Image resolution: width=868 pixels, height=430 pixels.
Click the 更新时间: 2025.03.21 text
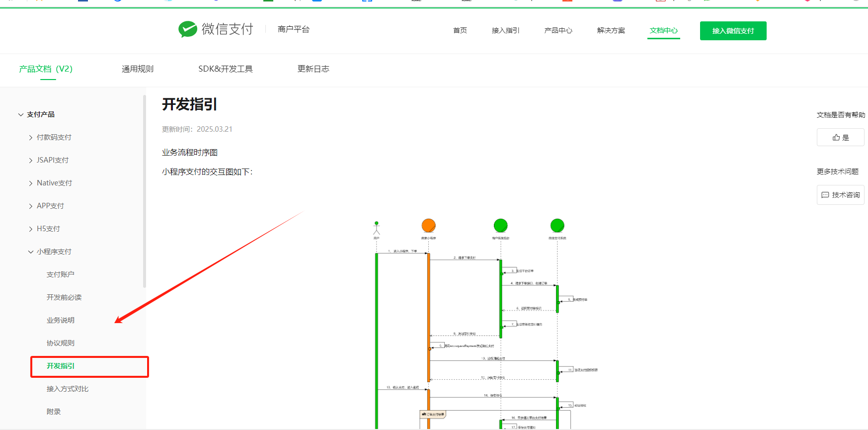197,129
